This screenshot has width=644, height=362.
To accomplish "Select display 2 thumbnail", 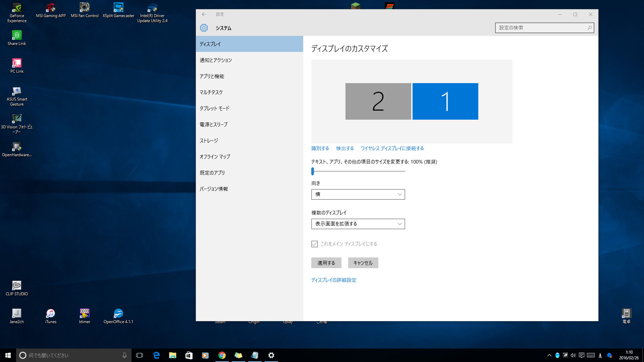I will 378,101.
